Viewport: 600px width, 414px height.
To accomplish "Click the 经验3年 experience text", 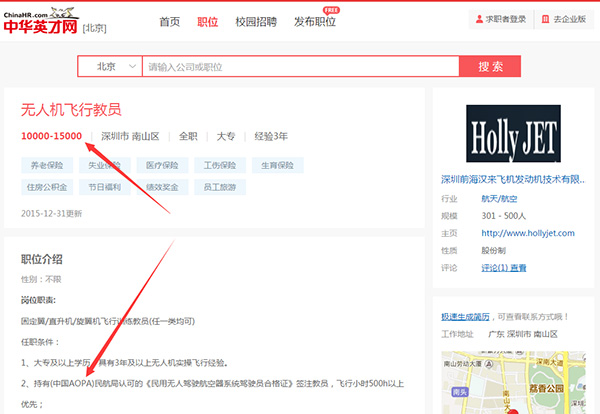I will (271, 136).
